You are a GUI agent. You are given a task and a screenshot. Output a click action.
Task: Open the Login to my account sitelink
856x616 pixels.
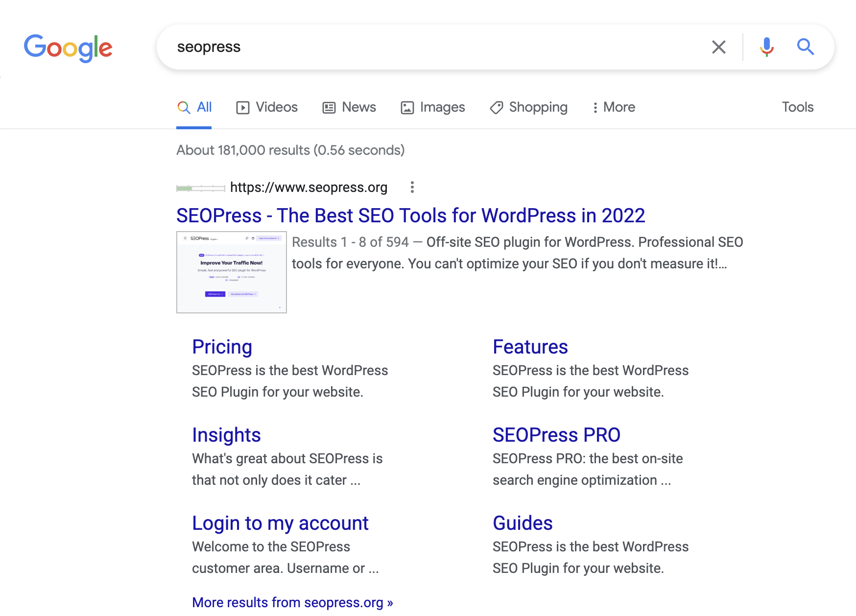[280, 523]
